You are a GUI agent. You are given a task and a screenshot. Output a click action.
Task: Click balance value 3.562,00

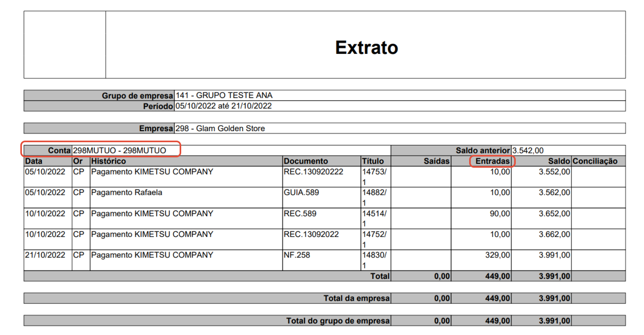click(554, 192)
